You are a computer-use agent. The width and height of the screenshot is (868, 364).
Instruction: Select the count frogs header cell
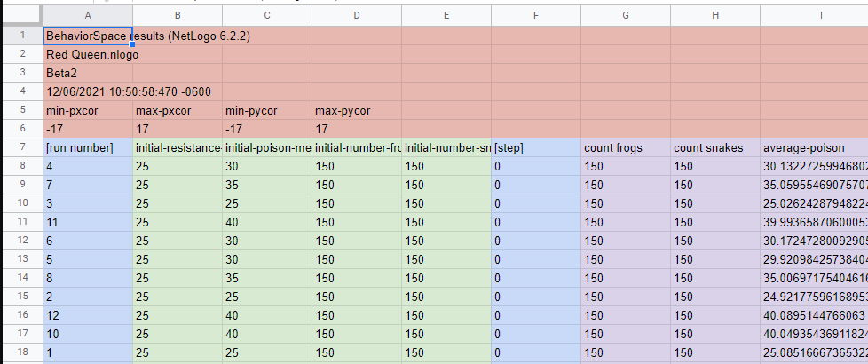(625, 147)
